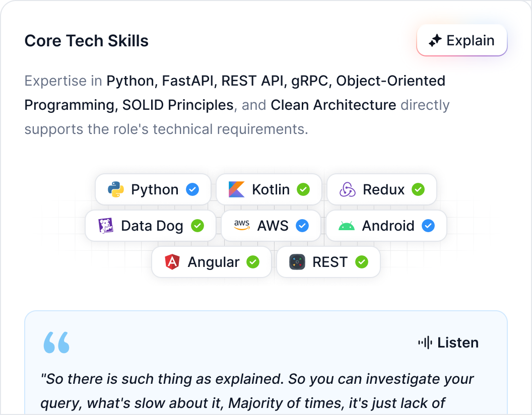Click the Redux logo icon
The image size is (532, 415).
point(348,189)
